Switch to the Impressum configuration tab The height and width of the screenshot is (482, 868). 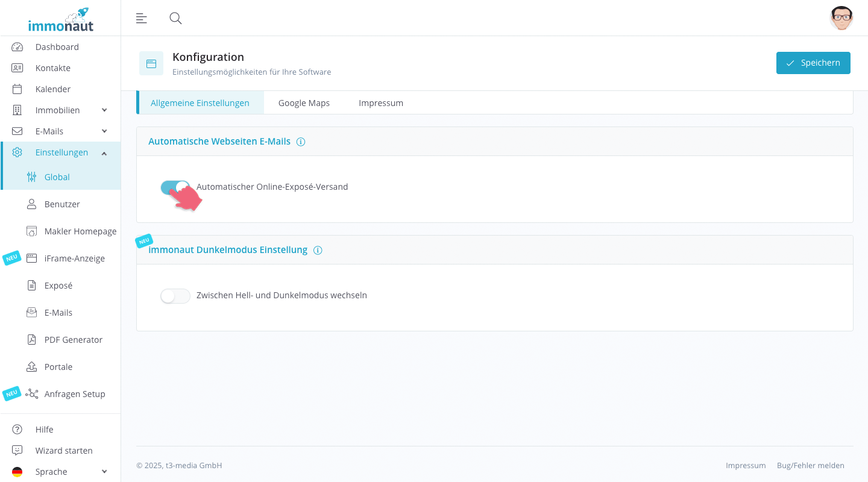pyautogui.click(x=380, y=103)
